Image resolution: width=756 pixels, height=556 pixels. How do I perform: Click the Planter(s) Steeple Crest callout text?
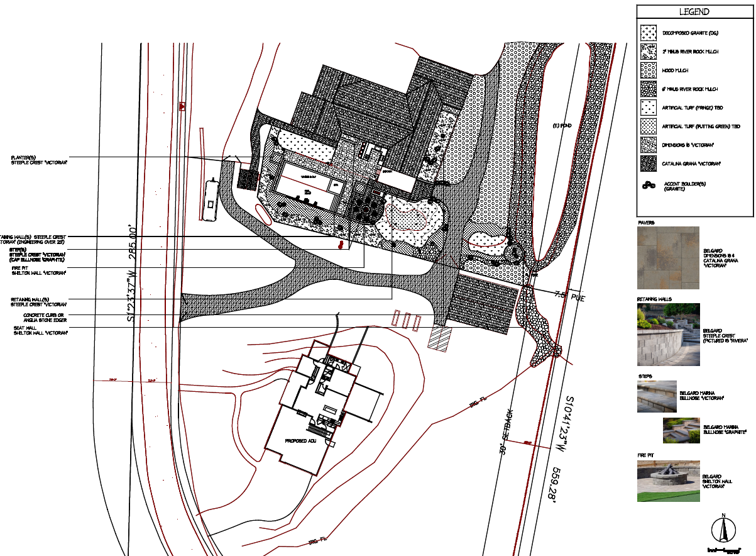39,159
